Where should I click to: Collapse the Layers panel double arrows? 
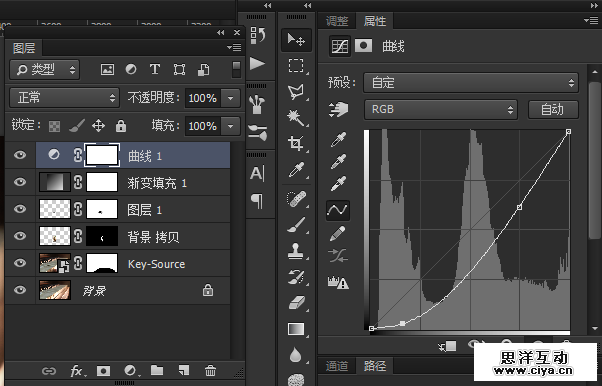pos(220,33)
